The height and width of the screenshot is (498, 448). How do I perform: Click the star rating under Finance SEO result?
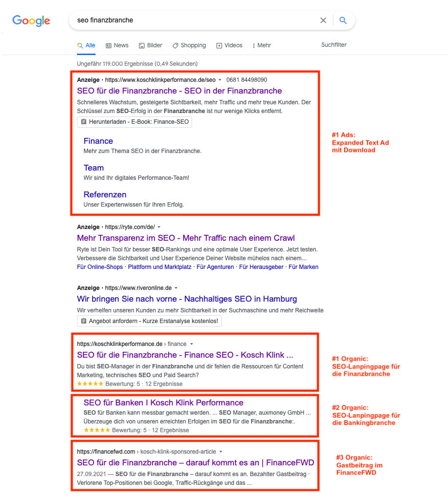[x=90, y=383]
